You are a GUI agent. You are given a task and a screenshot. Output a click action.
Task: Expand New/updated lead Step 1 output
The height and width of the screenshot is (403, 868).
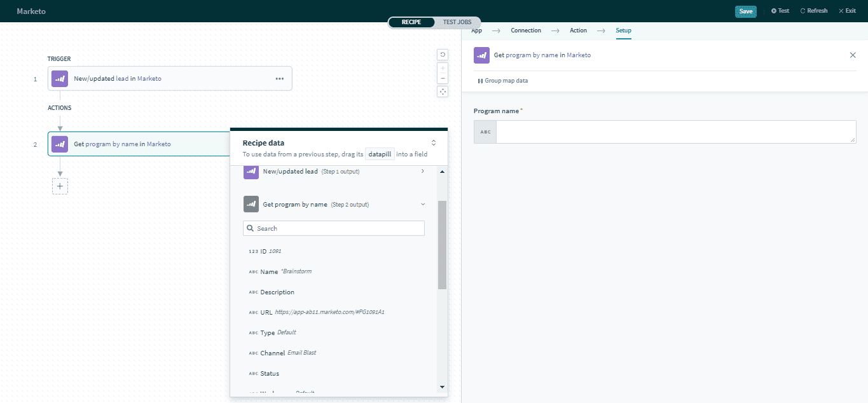pos(423,171)
